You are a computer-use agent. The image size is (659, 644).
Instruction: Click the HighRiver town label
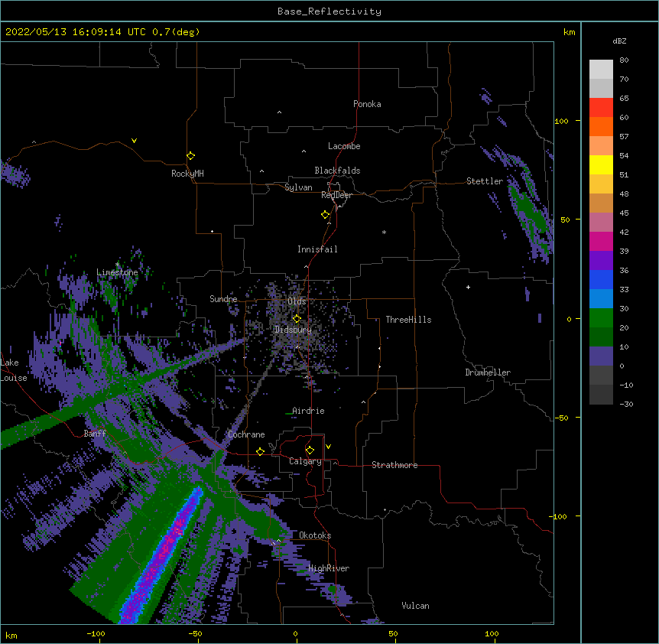click(329, 568)
